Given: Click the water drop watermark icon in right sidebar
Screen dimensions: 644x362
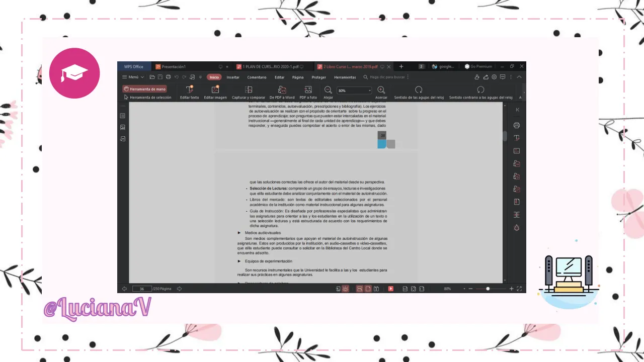Looking at the screenshot, I should pos(517,228).
